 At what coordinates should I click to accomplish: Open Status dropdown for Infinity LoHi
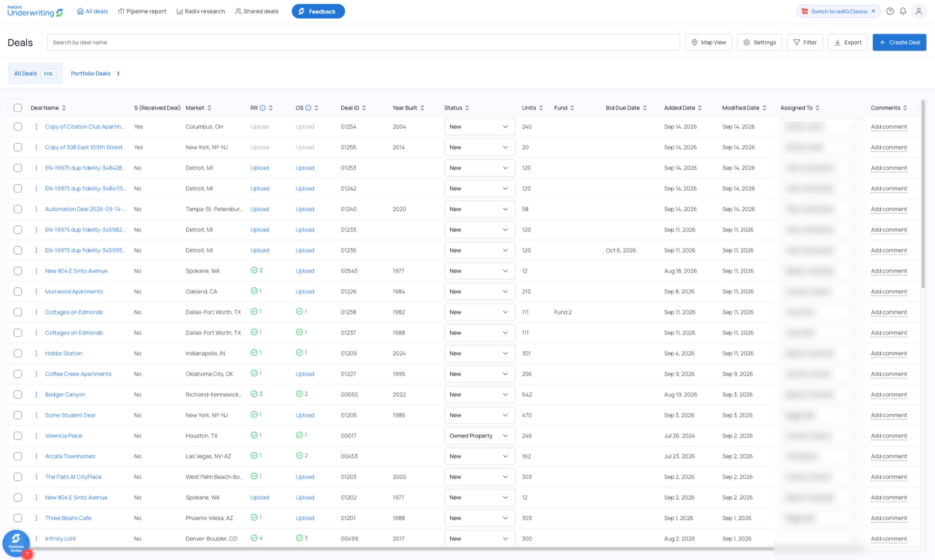tap(480, 538)
